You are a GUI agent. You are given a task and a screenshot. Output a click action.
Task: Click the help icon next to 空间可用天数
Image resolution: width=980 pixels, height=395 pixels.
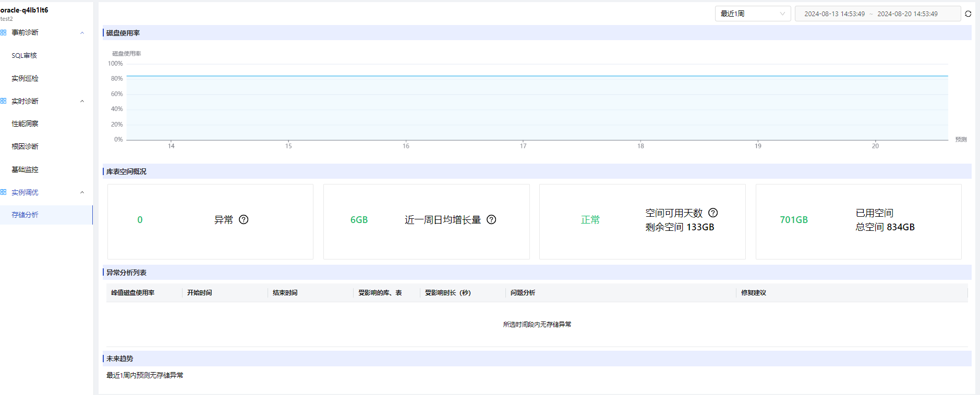(x=713, y=213)
